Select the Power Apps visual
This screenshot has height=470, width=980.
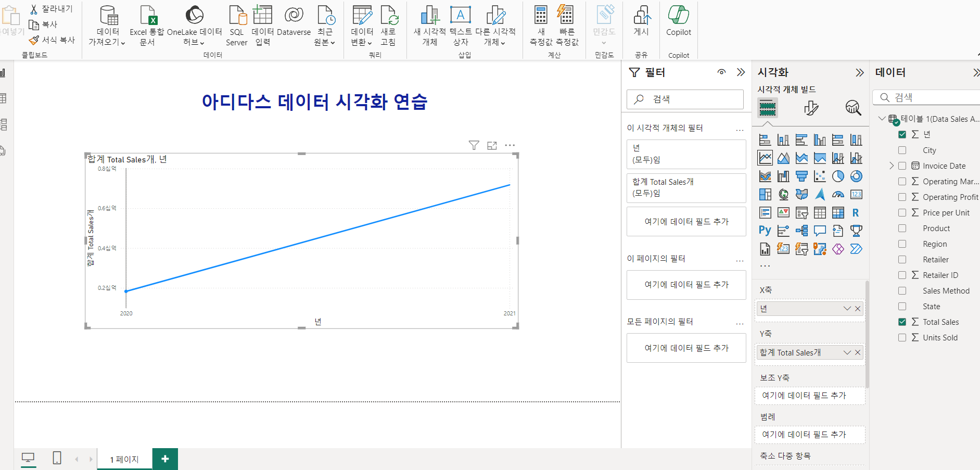point(838,249)
